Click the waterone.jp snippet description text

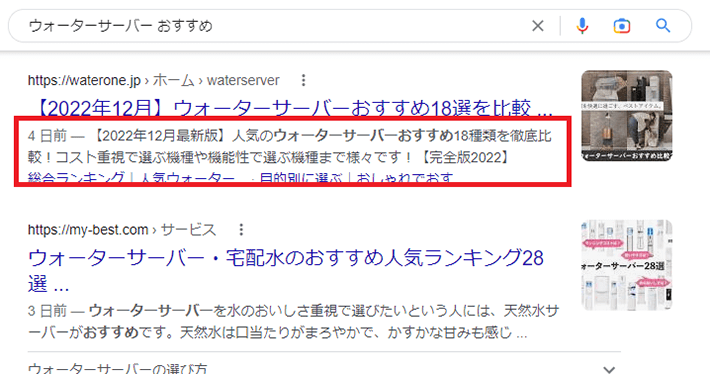[x=290, y=147]
